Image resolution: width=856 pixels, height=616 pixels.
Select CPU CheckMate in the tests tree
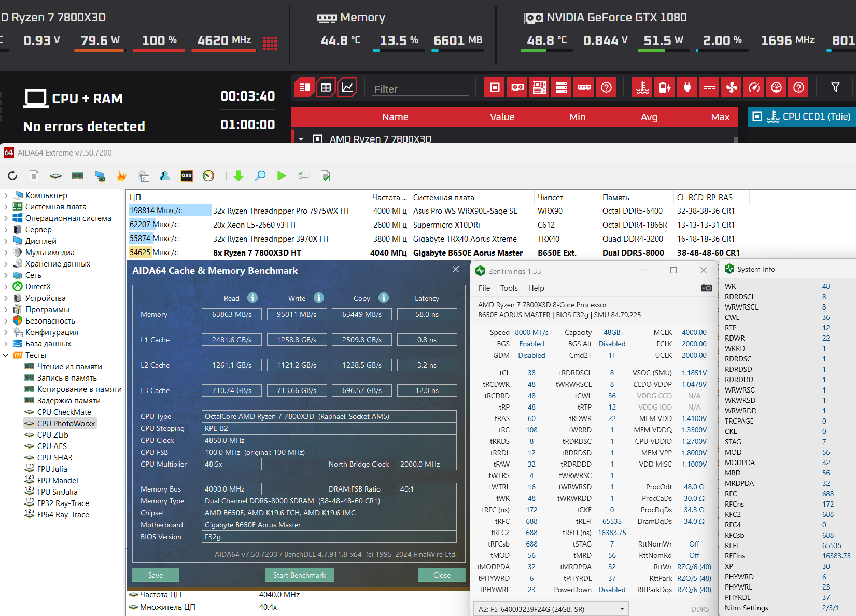click(64, 412)
